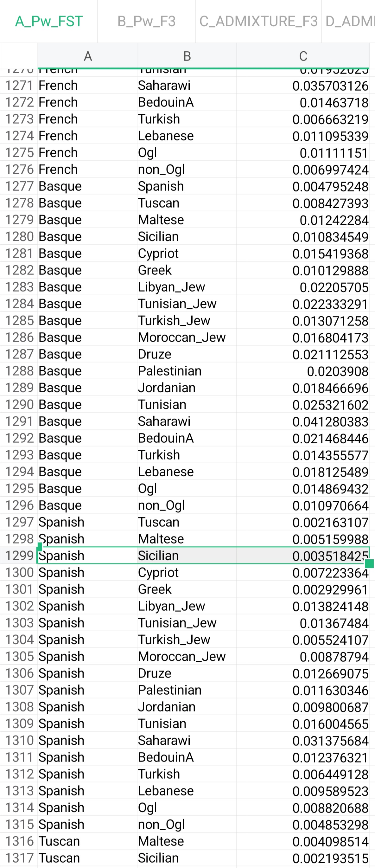The width and height of the screenshot is (375, 868).
Task: Select cell with Basque Saharawi value 0.041280383
Action: [x=303, y=421]
